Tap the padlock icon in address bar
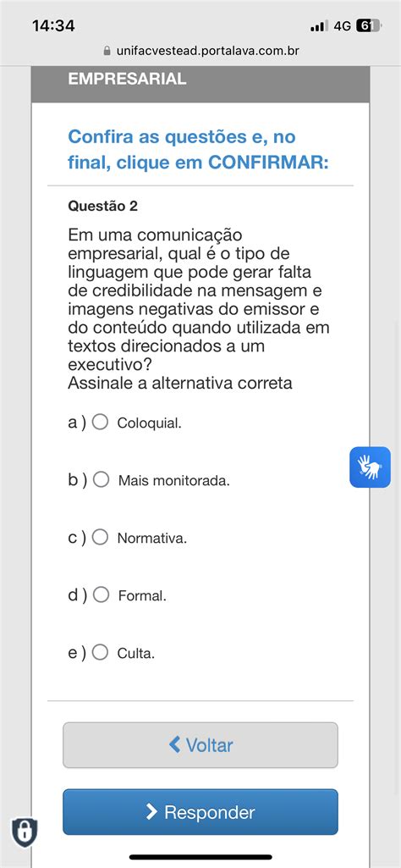The image size is (401, 868). [x=107, y=50]
